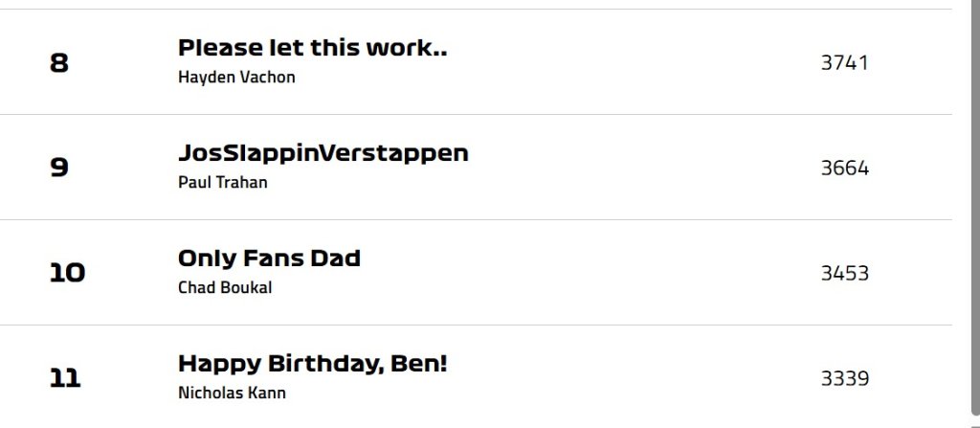Click the rank number 8
Image resolution: width=980 pixels, height=428 pixels.
tap(59, 63)
